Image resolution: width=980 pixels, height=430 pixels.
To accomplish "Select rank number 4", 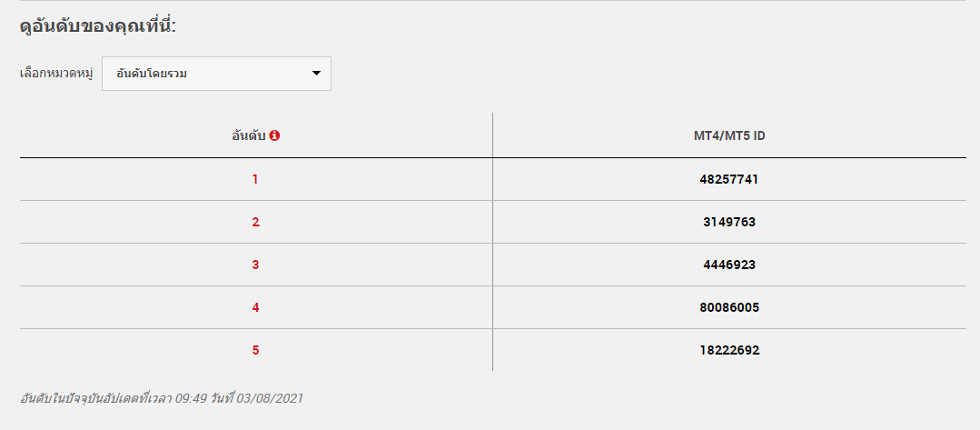I will [x=255, y=307].
